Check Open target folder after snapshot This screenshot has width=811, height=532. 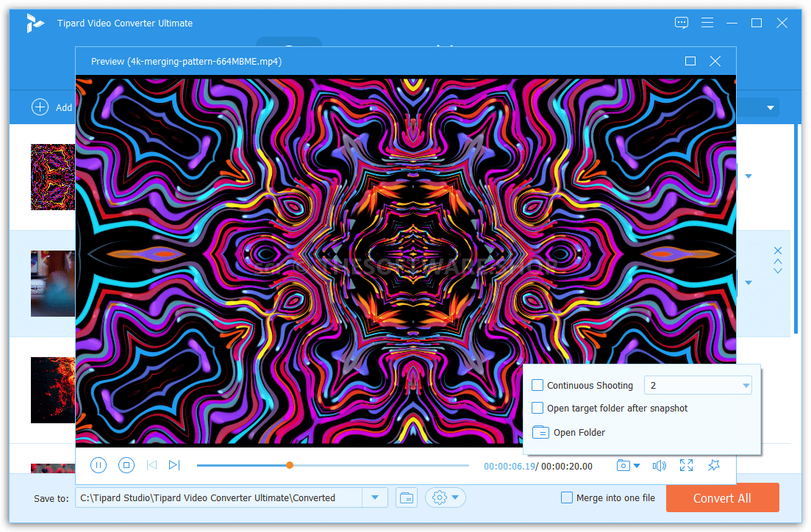pyautogui.click(x=537, y=408)
